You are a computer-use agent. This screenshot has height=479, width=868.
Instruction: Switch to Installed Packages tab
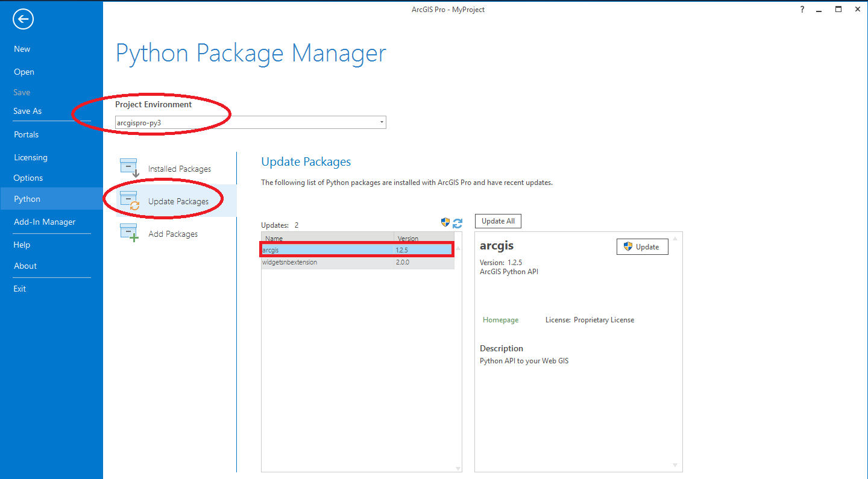click(x=176, y=169)
